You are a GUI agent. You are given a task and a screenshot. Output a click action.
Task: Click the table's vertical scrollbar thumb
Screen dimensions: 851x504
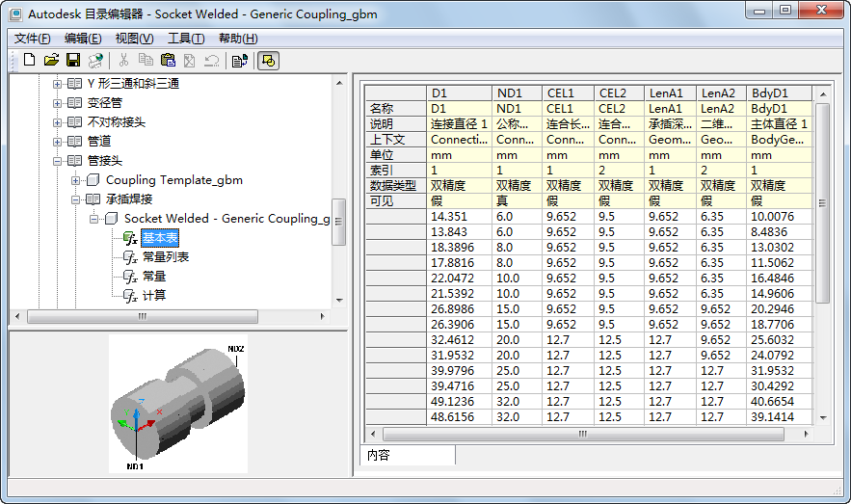822,203
